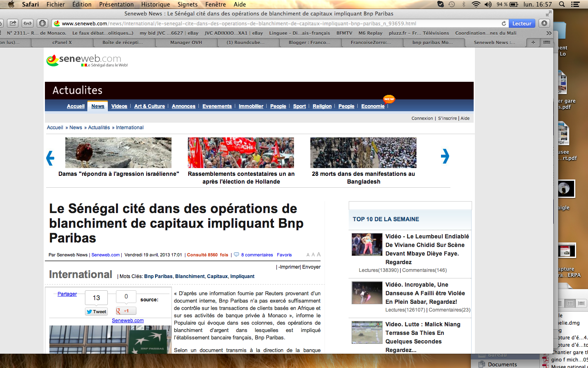Select the smallest font-size A

click(x=308, y=255)
